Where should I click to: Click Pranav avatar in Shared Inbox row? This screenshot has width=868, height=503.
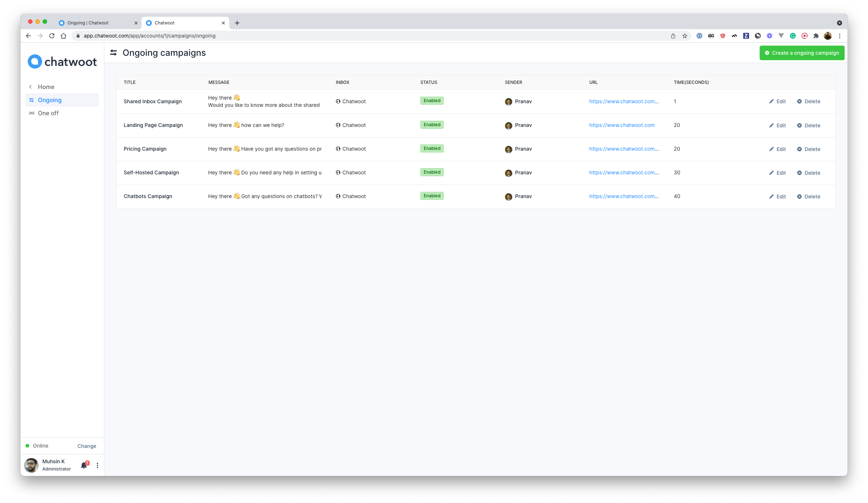coord(508,102)
